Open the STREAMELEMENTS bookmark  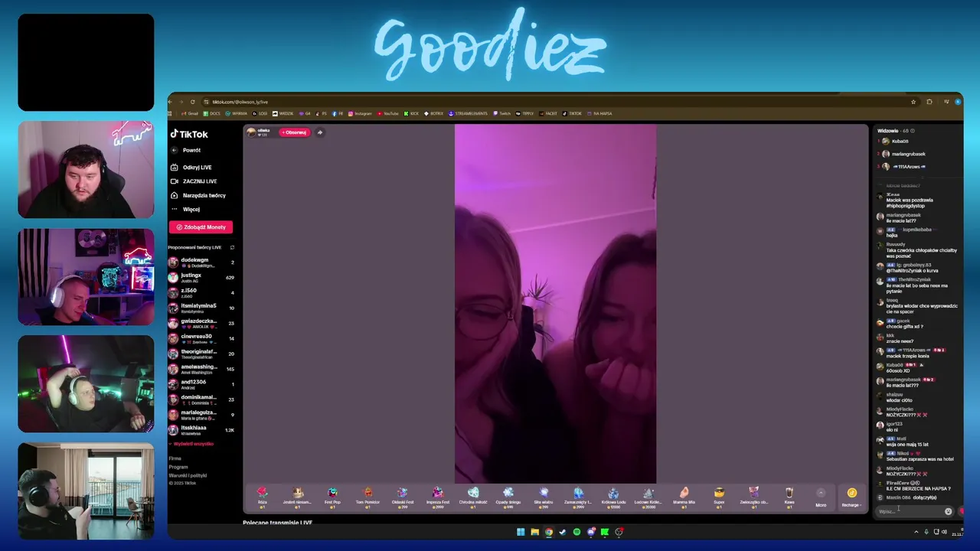pos(468,113)
